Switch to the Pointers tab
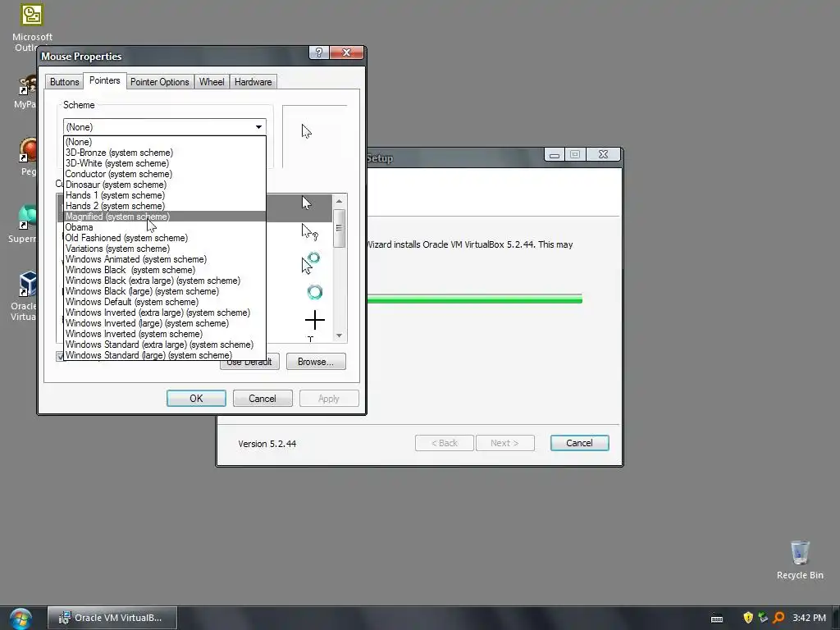The image size is (840, 630). tap(105, 80)
